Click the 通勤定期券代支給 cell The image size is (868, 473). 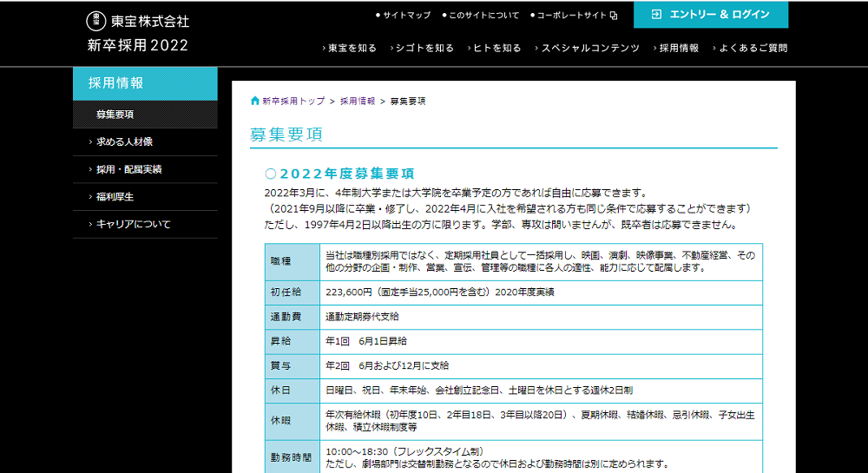[x=541, y=317]
